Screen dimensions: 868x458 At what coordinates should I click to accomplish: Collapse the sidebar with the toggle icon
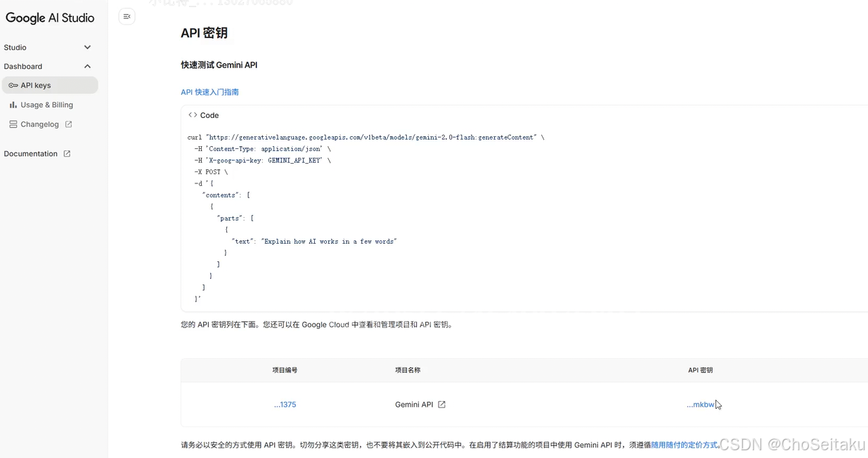(x=127, y=16)
